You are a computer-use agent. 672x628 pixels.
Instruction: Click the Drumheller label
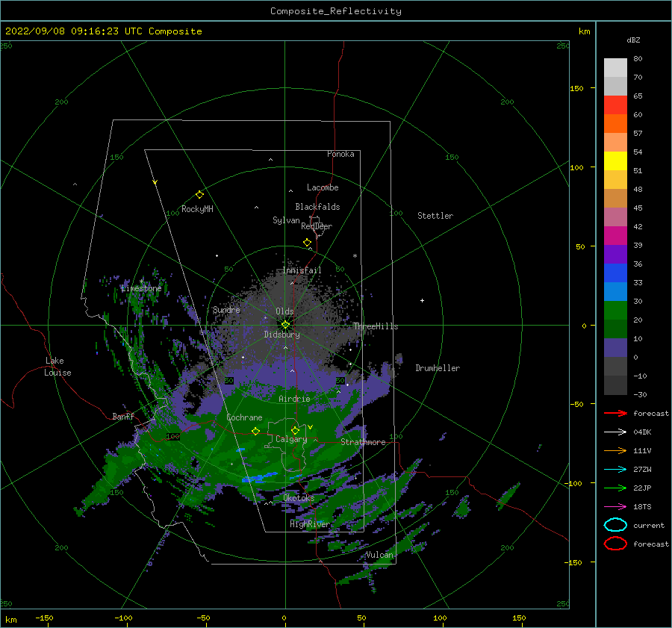tap(438, 368)
